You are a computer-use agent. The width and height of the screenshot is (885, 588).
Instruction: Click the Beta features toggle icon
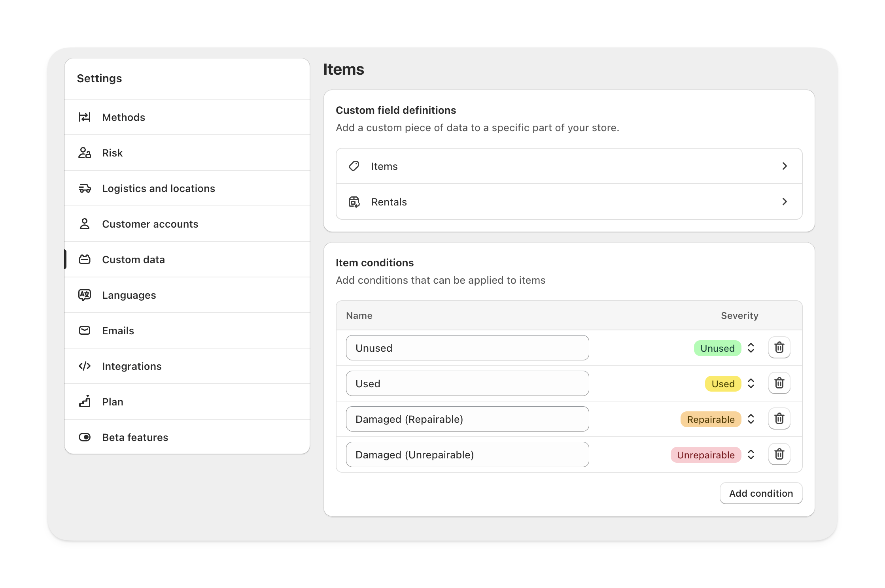click(85, 437)
